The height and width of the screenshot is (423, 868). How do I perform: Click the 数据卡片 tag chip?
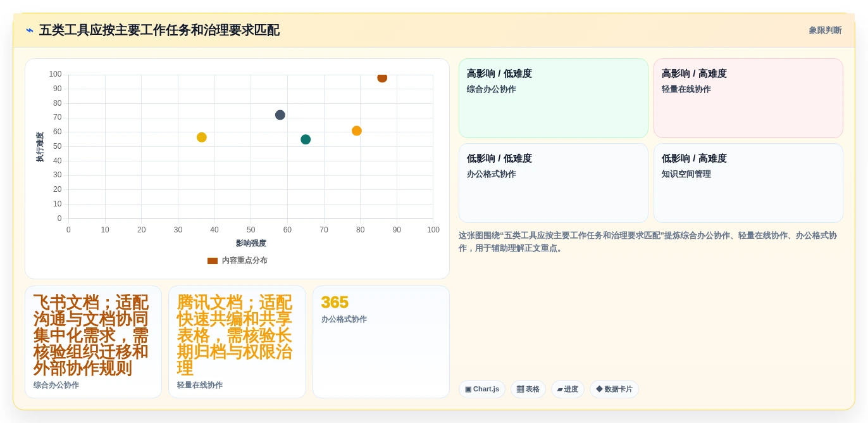[614, 389]
